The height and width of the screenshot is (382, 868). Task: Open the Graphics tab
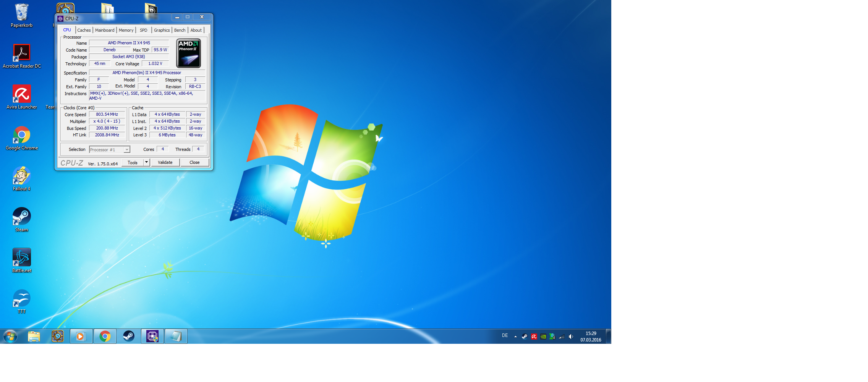(x=162, y=30)
